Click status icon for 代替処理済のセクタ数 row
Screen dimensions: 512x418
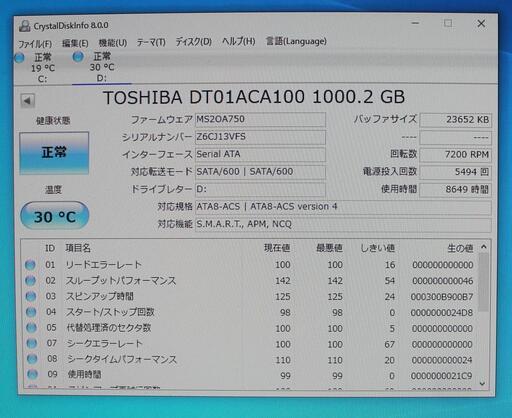[x=31, y=328]
